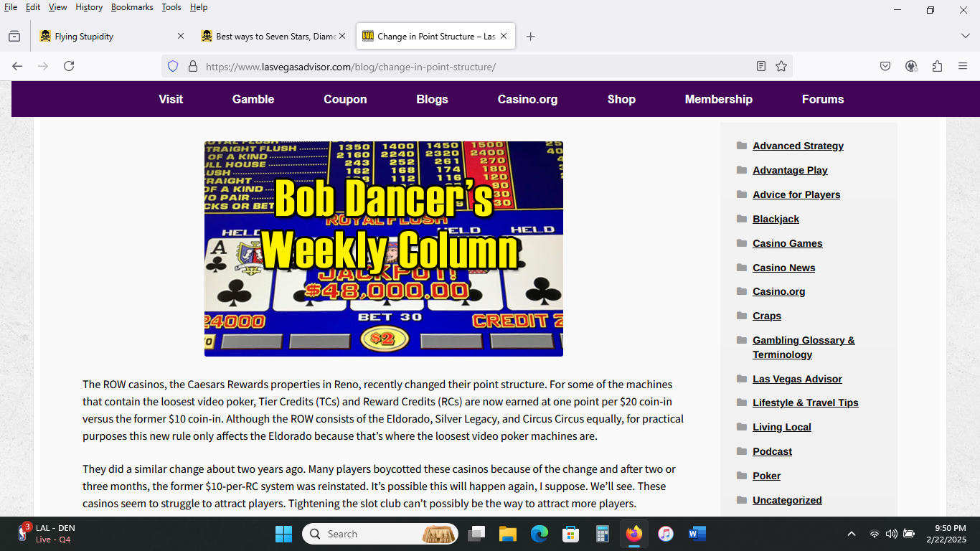Open the Visit site navigation item

pos(171,99)
